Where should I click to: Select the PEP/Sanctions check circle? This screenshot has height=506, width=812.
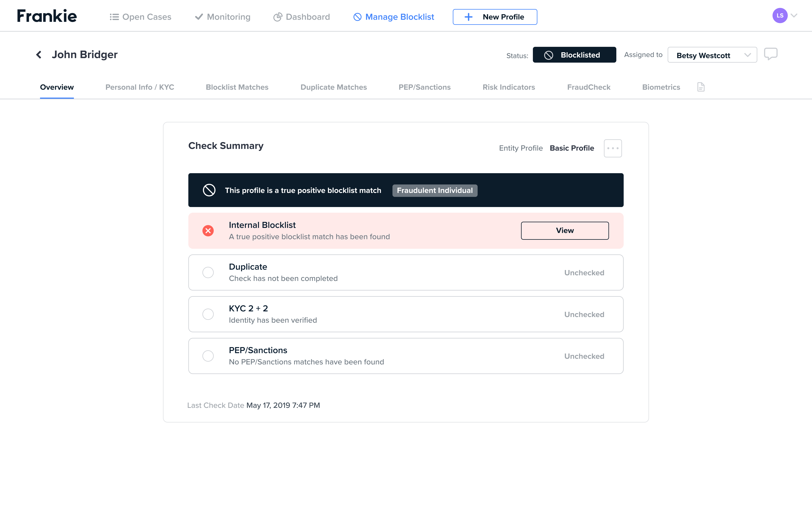click(208, 356)
